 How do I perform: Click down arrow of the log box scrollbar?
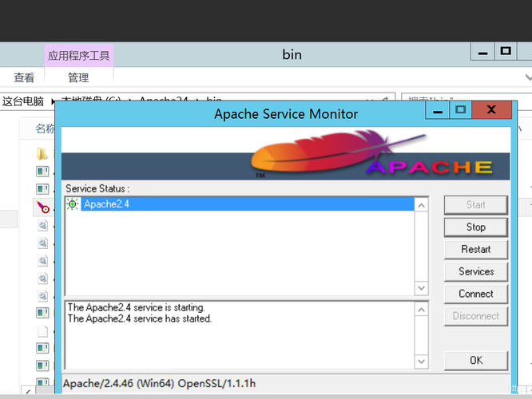click(422, 361)
